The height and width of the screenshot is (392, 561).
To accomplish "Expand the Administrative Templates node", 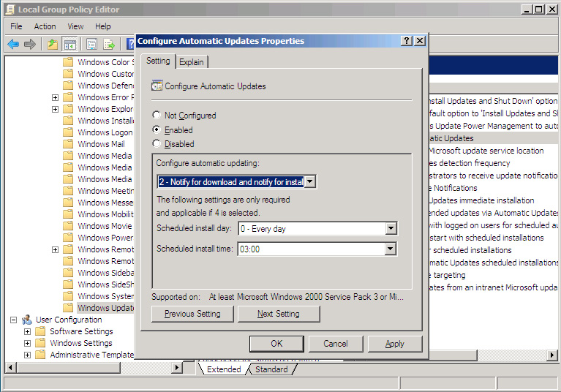I will point(27,355).
